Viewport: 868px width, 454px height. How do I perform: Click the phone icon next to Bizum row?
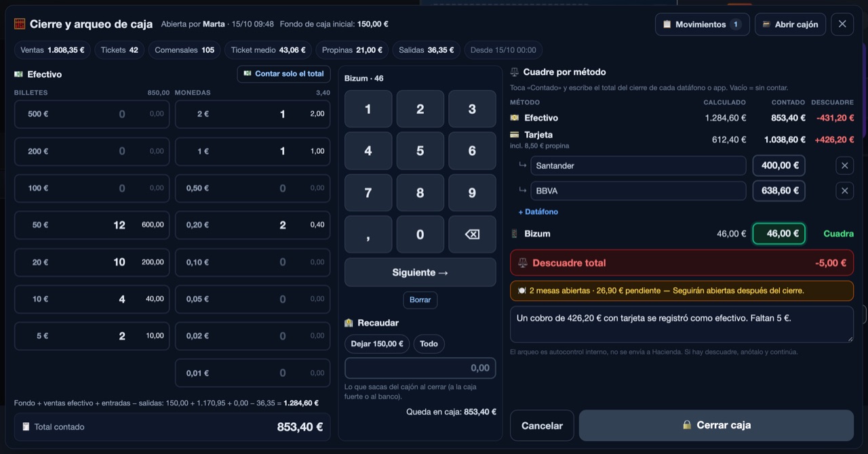tap(514, 234)
